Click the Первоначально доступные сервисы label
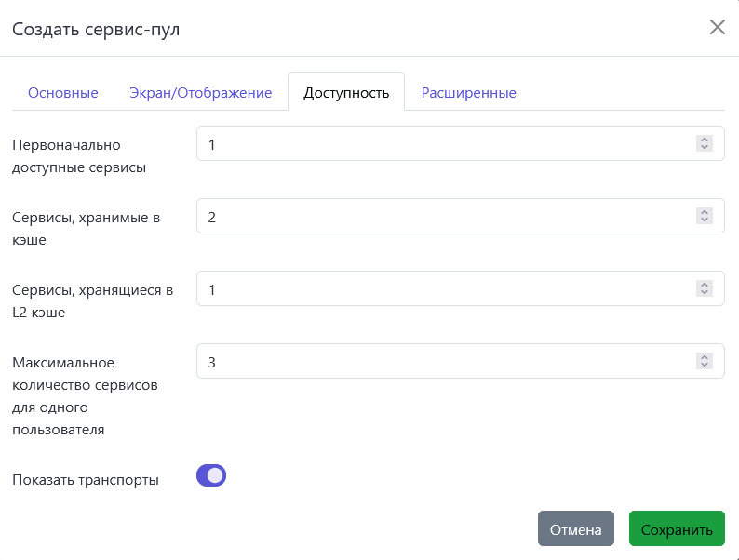The image size is (739, 560). (x=79, y=156)
